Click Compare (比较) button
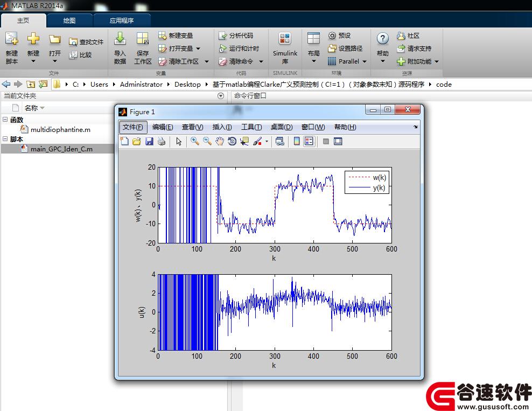Image resolution: width=532 pixels, height=411 pixels. click(x=80, y=54)
